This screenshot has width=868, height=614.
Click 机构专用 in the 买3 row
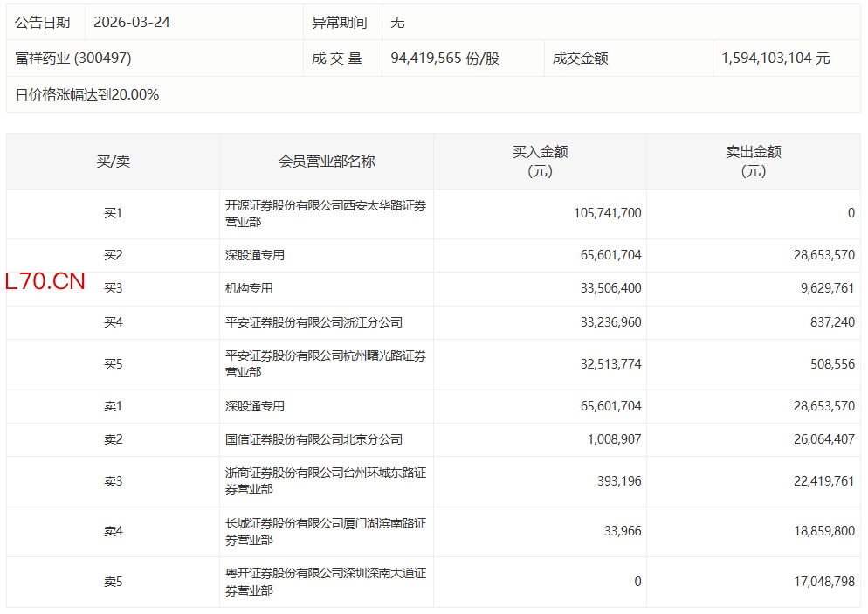[x=249, y=289]
